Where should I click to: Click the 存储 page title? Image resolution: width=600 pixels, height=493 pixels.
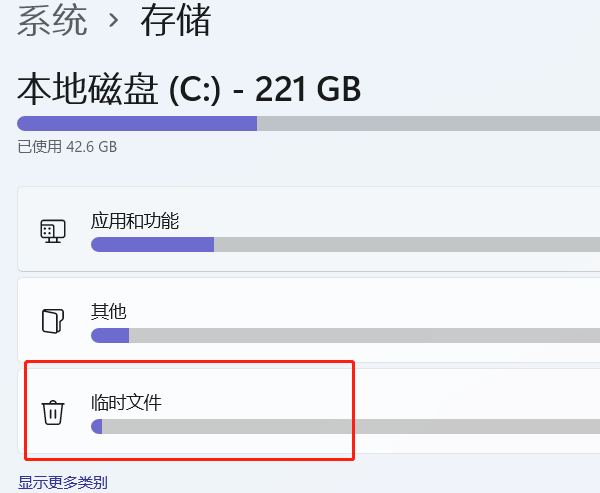pos(176,21)
